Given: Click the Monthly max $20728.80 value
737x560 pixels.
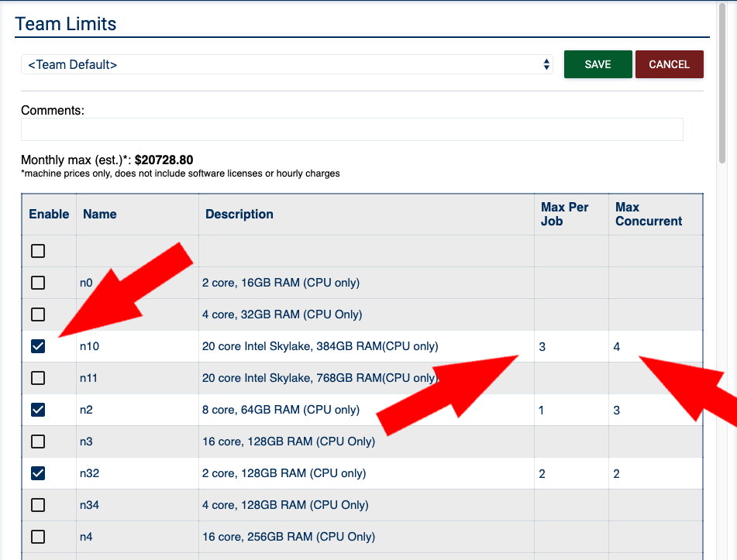Looking at the screenshot, I should 164,160.
